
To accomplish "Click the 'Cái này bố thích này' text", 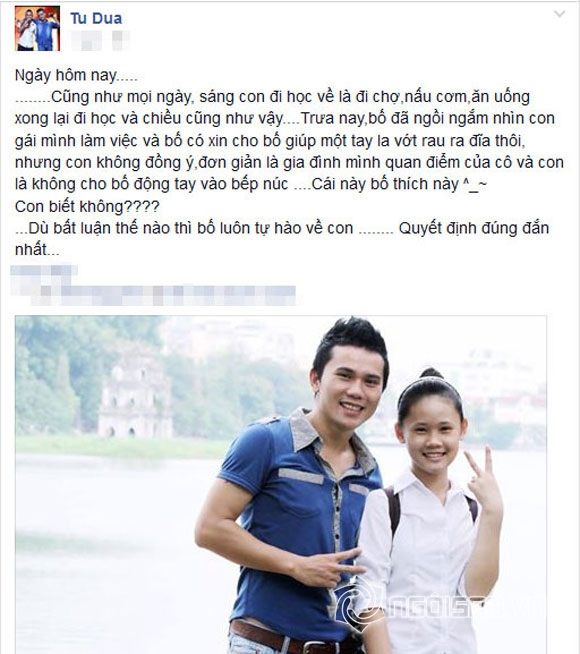I will click(385, 184).
